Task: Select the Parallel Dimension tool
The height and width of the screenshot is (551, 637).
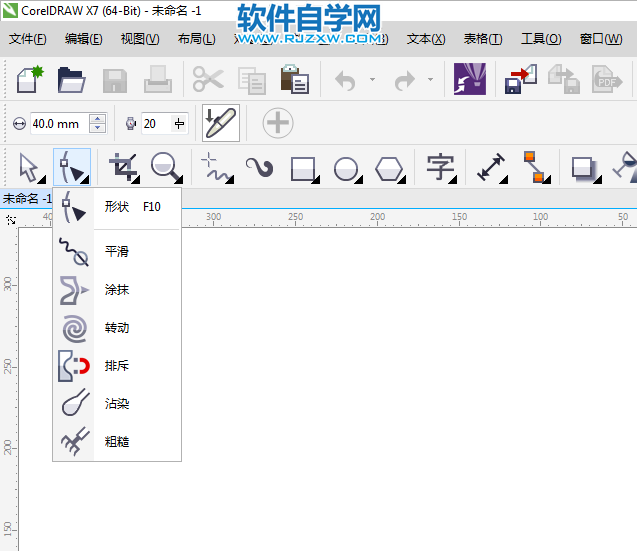Action: point(492,167)
